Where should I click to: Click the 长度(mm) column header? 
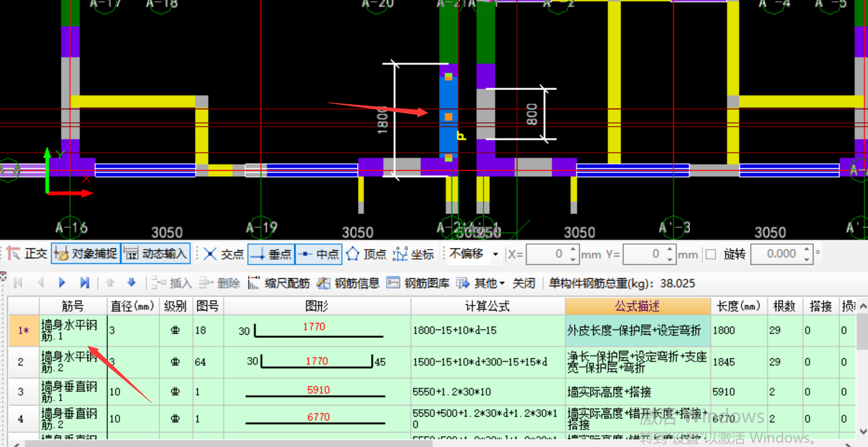point(738,306)
